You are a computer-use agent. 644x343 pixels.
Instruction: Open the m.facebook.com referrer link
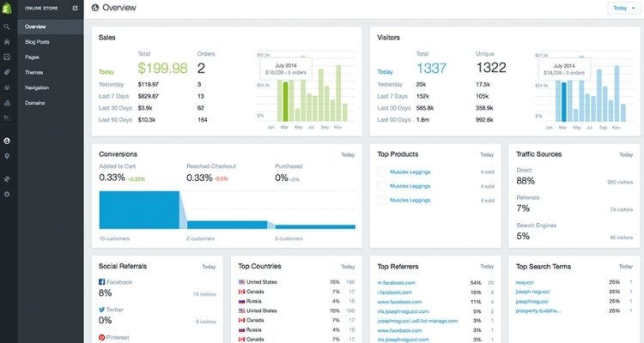click(x=397, y=282)
